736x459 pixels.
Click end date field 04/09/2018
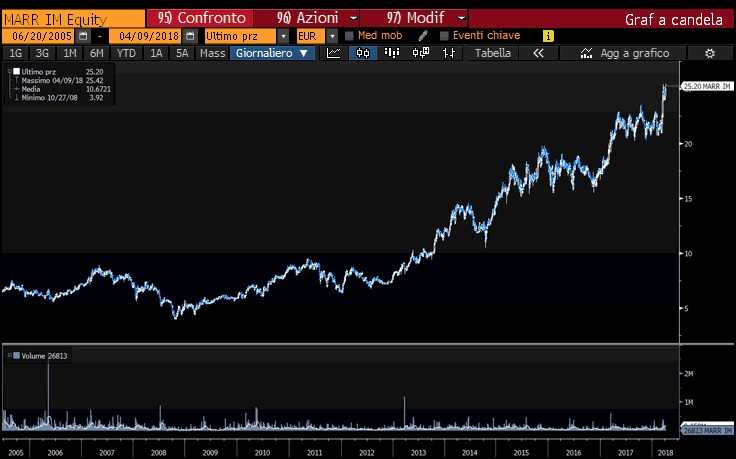[146, 36]
